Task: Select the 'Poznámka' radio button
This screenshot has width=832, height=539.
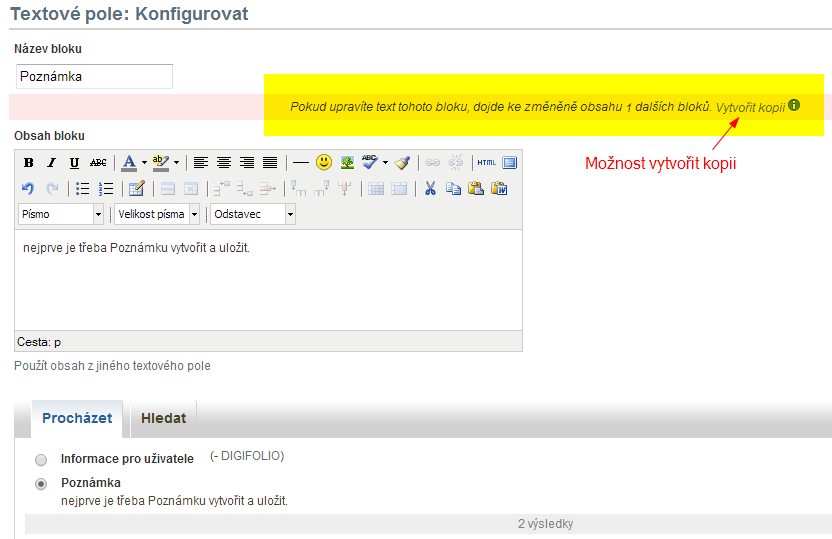Action: click(41, 484)
